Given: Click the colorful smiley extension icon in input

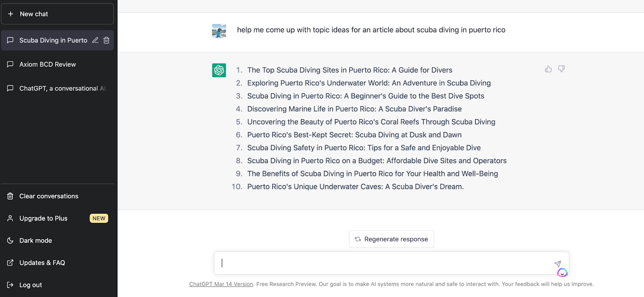Looking at the screenshot, I should [562, 273].
